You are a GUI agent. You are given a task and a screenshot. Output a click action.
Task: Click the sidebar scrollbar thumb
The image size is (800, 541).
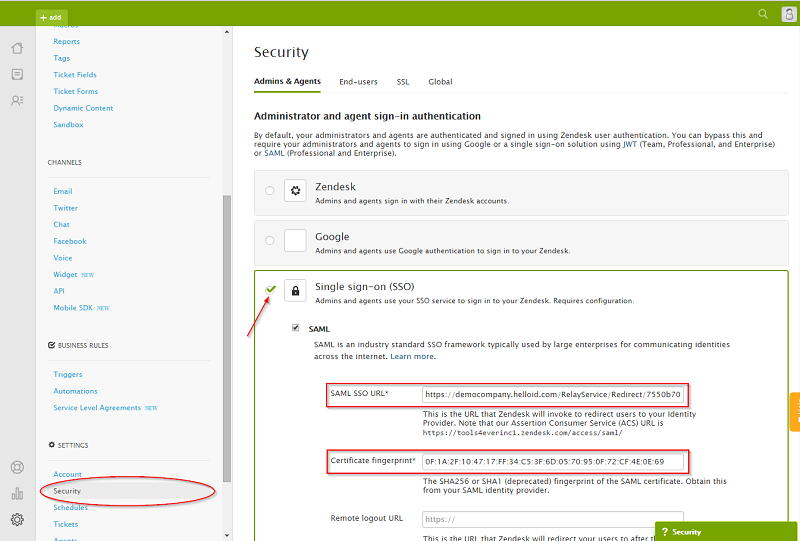coord(227,339)
